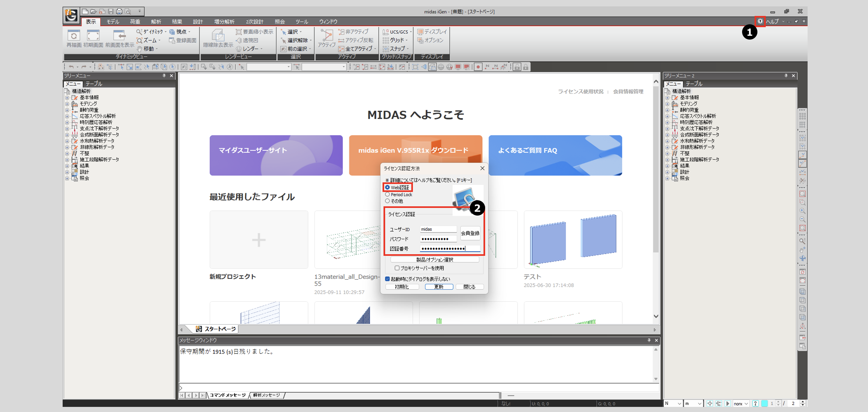Click the Print icon in title bar
Image resolution: width=868 pixels, height=412 pixels.
(119, 11)
